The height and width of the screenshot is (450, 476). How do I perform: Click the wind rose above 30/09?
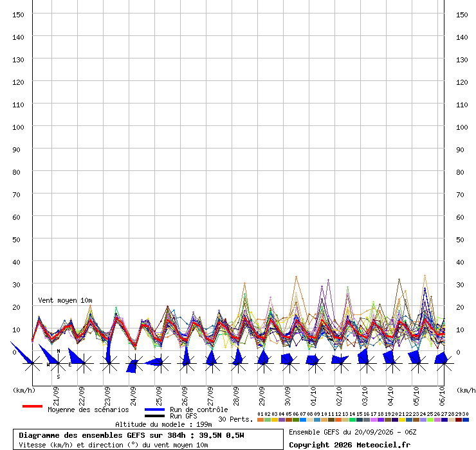click(x=289, y=363)
